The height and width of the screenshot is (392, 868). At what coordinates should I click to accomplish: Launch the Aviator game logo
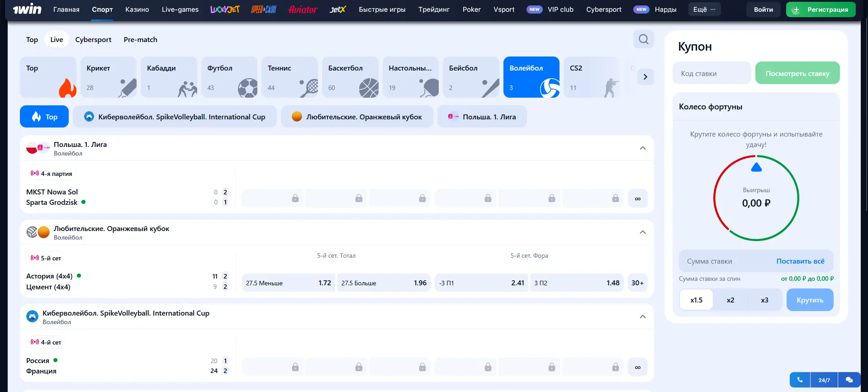[x=303, y=9]
